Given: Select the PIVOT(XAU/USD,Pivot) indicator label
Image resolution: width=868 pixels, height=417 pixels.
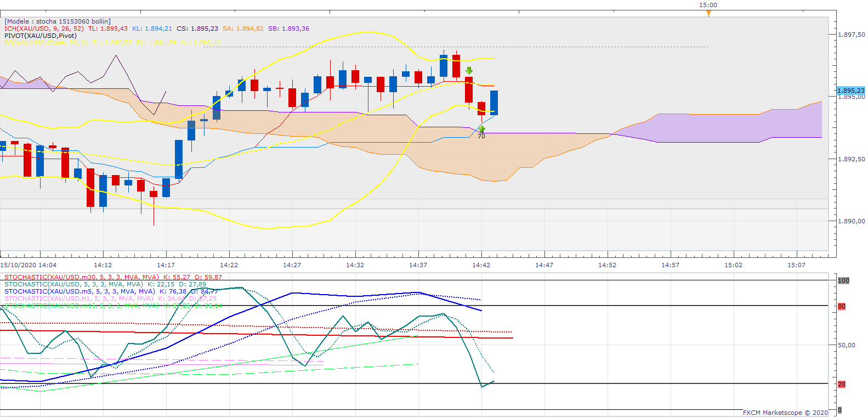Looking at the screenshot, I should coord(41,36).
